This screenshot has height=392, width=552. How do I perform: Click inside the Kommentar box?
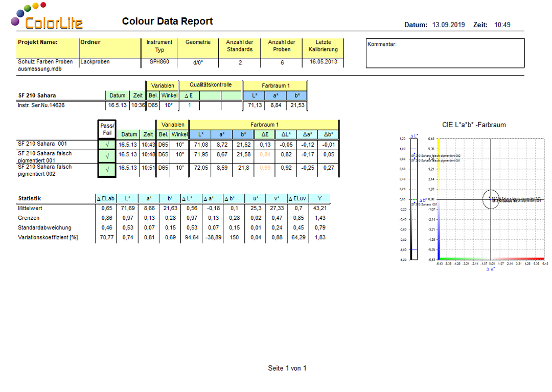(x=445, y=53)
